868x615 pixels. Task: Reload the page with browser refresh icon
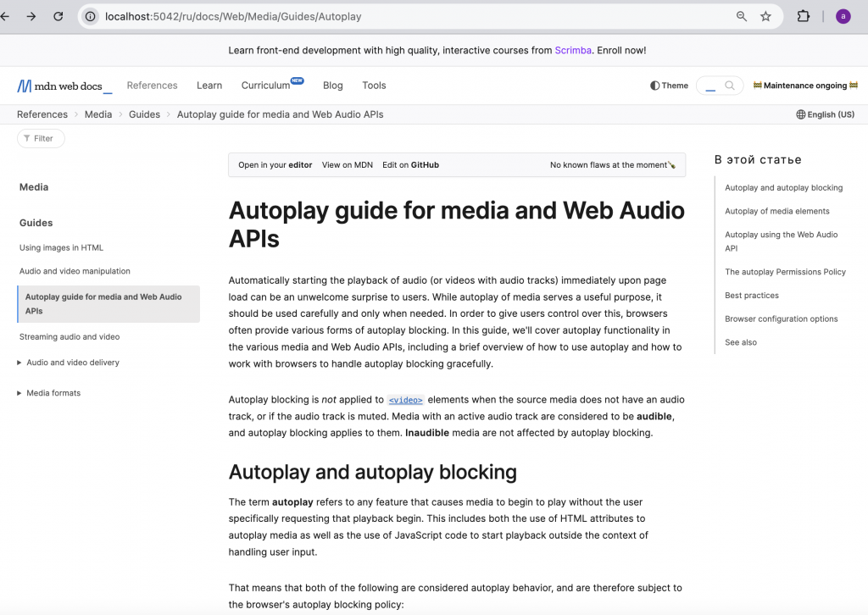click(58, 16)
